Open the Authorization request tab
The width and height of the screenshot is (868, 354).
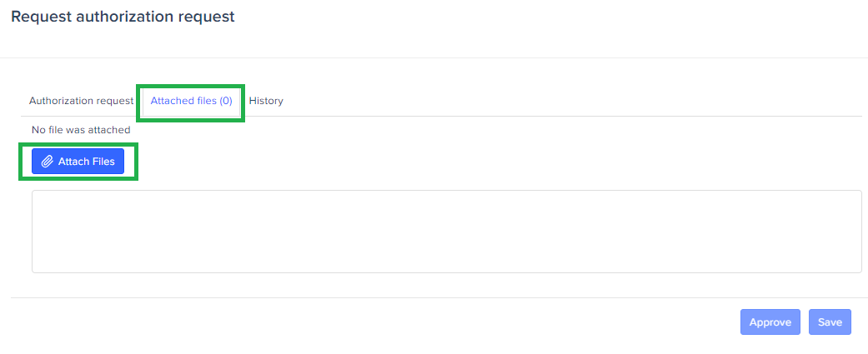pyautogui.click(x=81, y=101)
